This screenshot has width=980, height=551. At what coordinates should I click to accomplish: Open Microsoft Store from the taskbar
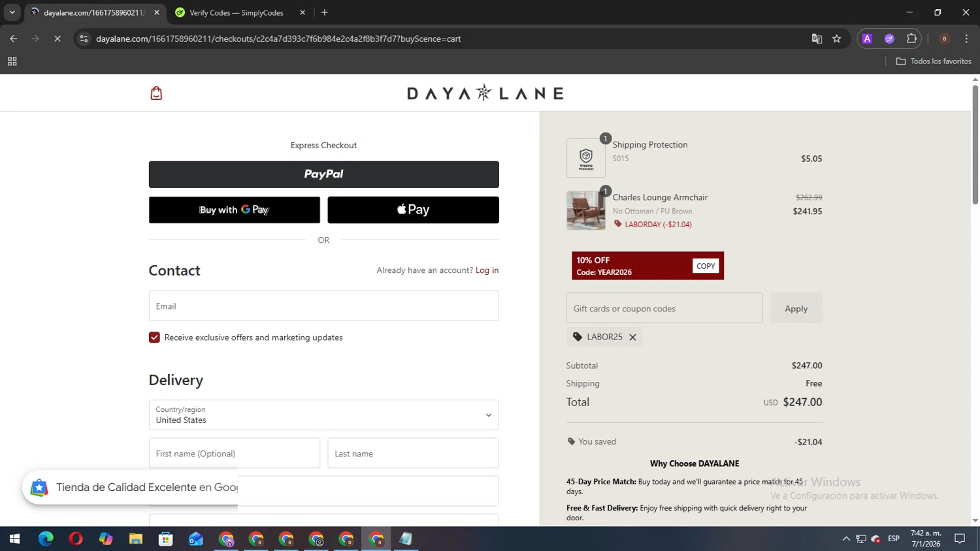166,539
